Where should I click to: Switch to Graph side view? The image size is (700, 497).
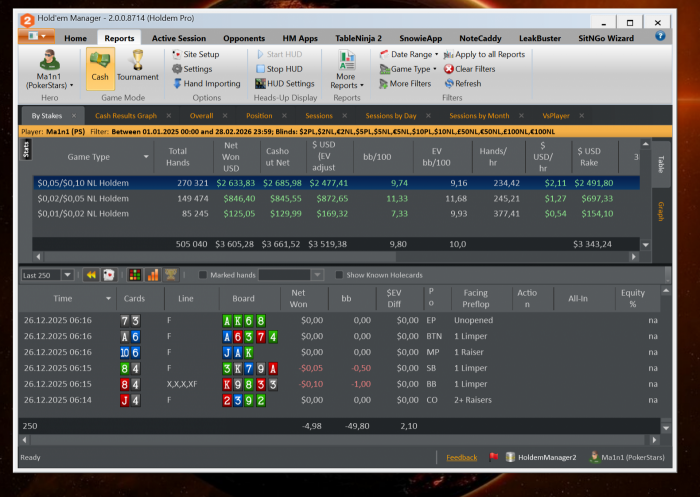click(661, 212)
